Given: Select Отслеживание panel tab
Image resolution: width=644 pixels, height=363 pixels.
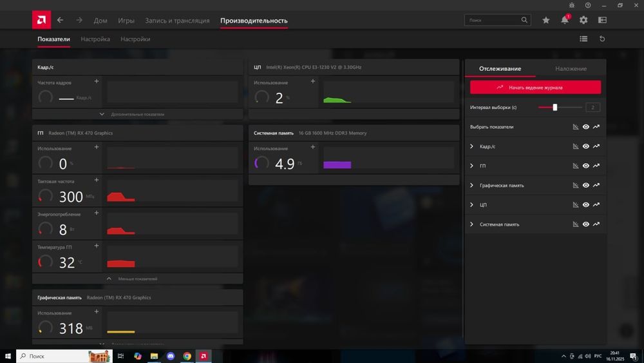Looking at the screenshot, I should [500, 68].
